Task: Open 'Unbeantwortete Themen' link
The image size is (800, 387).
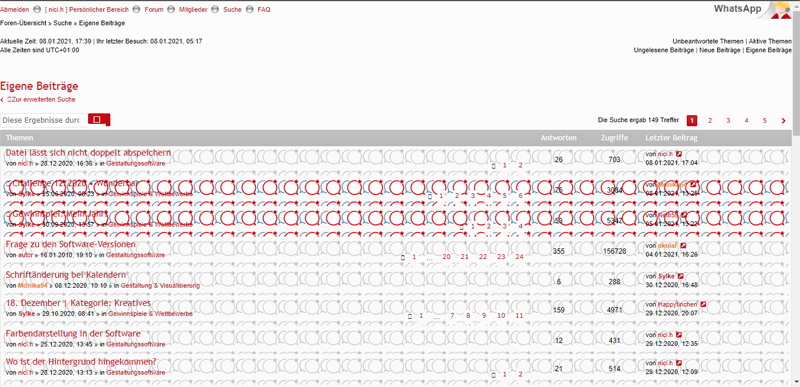Action: point(708,41)
